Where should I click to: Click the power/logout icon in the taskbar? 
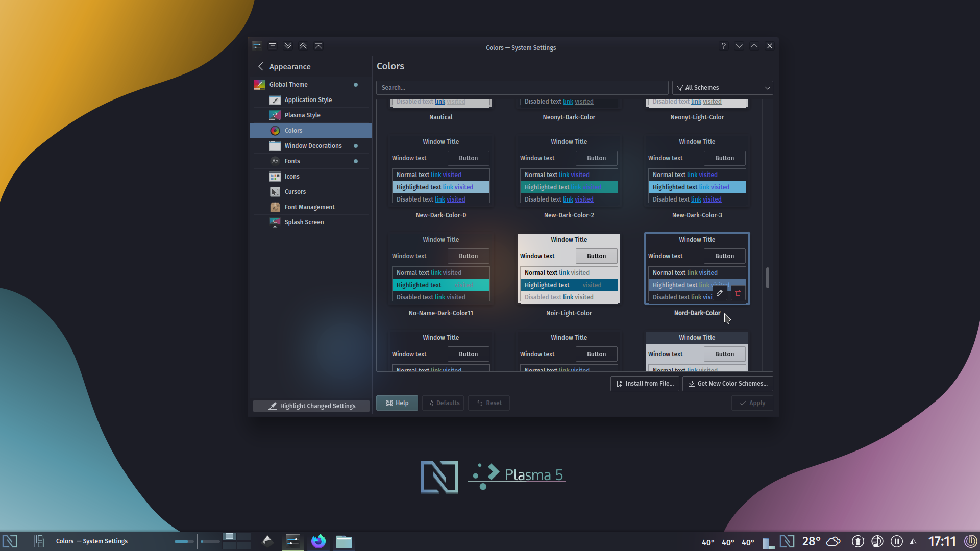pyautogui.click(x=970, y=541)
